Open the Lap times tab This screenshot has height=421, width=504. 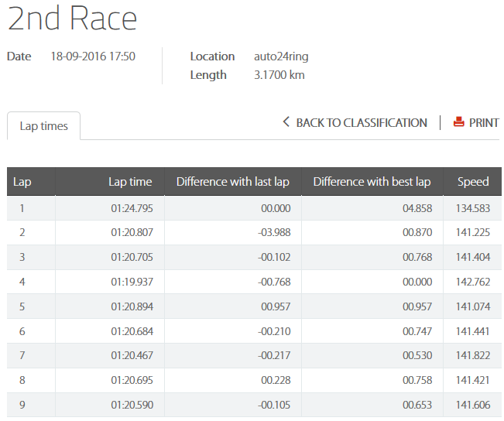43,126
